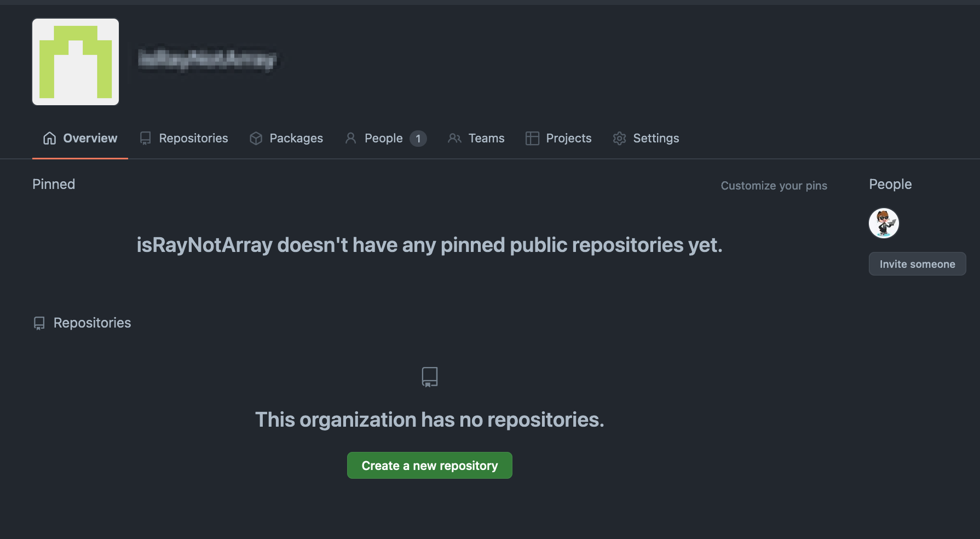Click the book icon beside Repositories tab
This screenshot has width=980, height=539.
(x=145, y=139)
